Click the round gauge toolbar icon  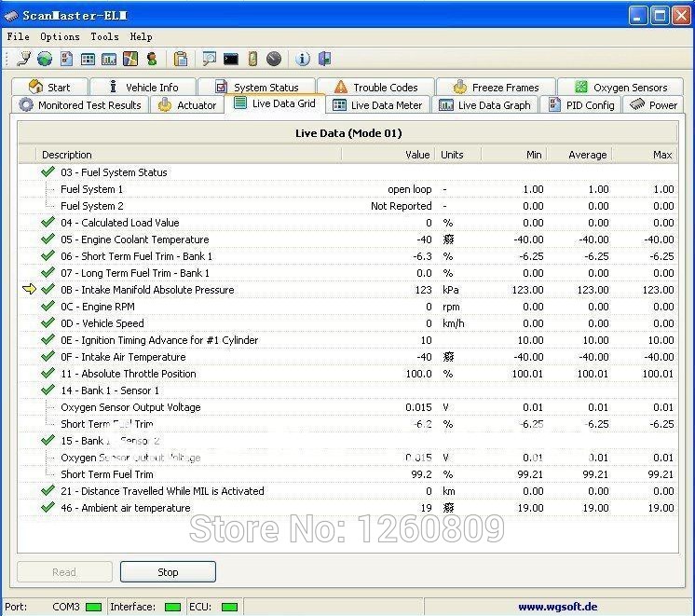[x=274, y=60]
